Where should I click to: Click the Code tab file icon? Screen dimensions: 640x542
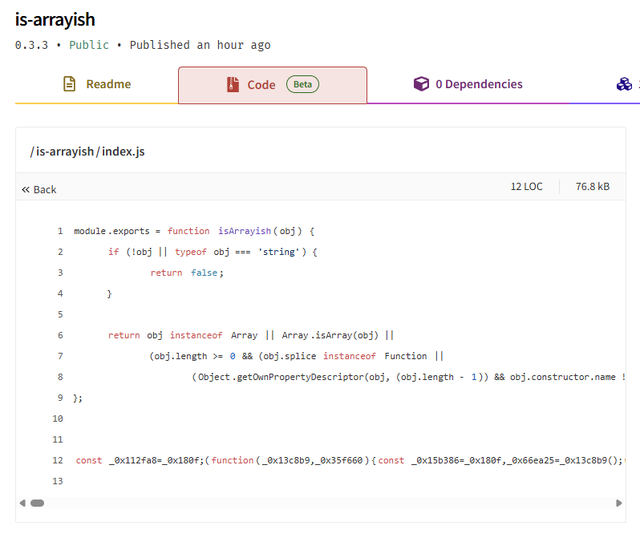pyautogui.click(x=233, y=85)
